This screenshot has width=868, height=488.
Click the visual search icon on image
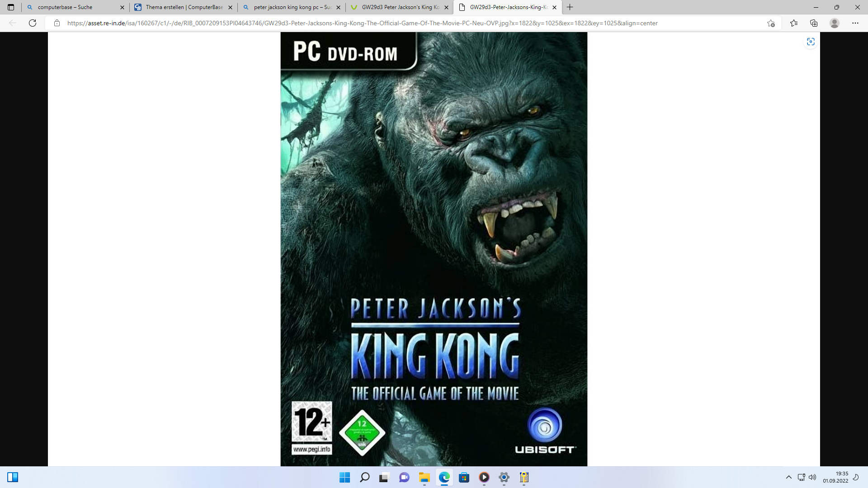(811, 42)
